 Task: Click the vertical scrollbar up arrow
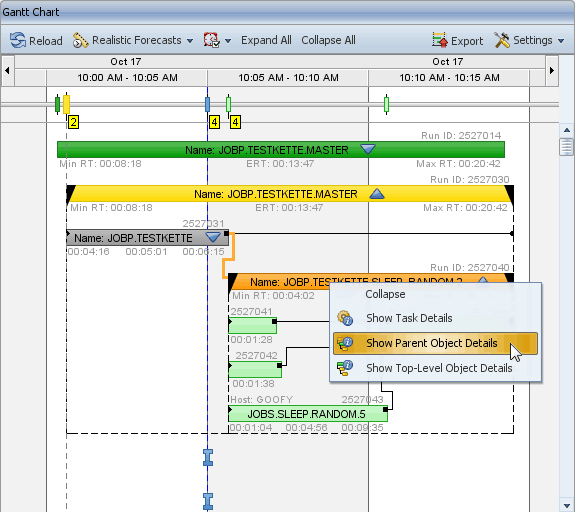click(567, 130)
